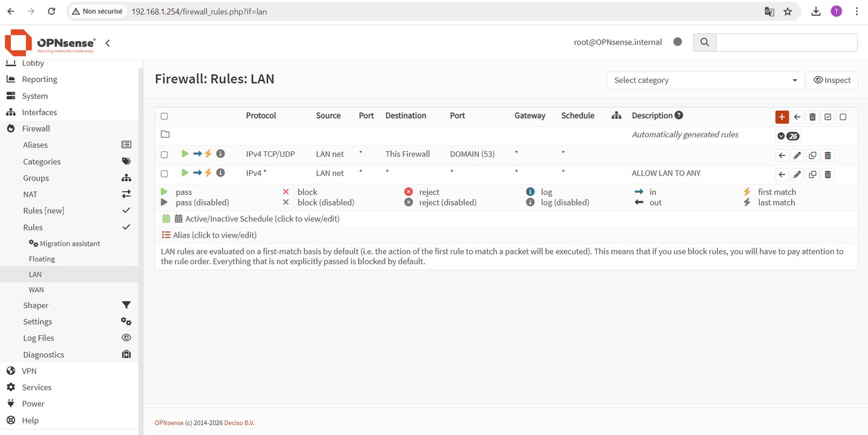This screenshot has height=435, width=868.
Task: Add a new firewall rule with plus button
Action: (x=782, y=117)
